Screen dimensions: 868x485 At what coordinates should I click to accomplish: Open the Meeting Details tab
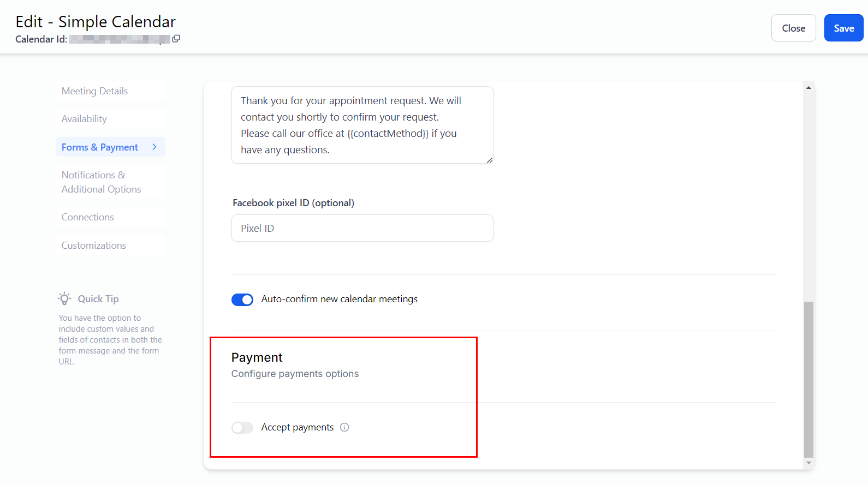94,91
